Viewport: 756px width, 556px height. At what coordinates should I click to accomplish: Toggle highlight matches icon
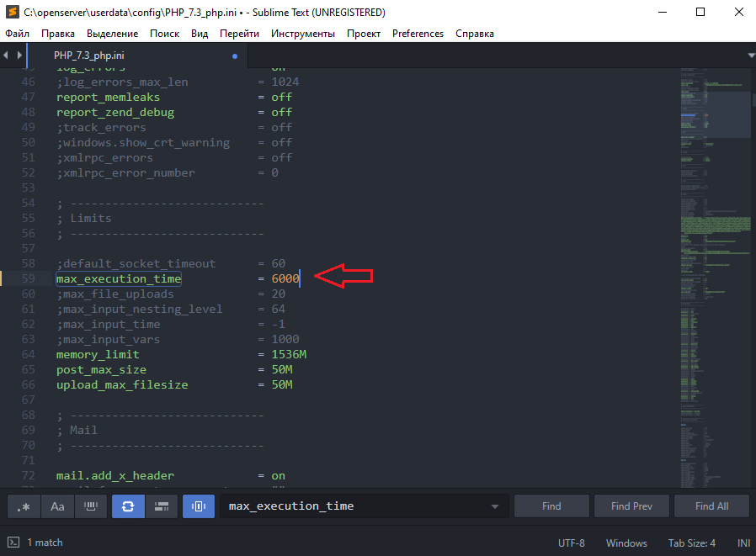(199, 506)
